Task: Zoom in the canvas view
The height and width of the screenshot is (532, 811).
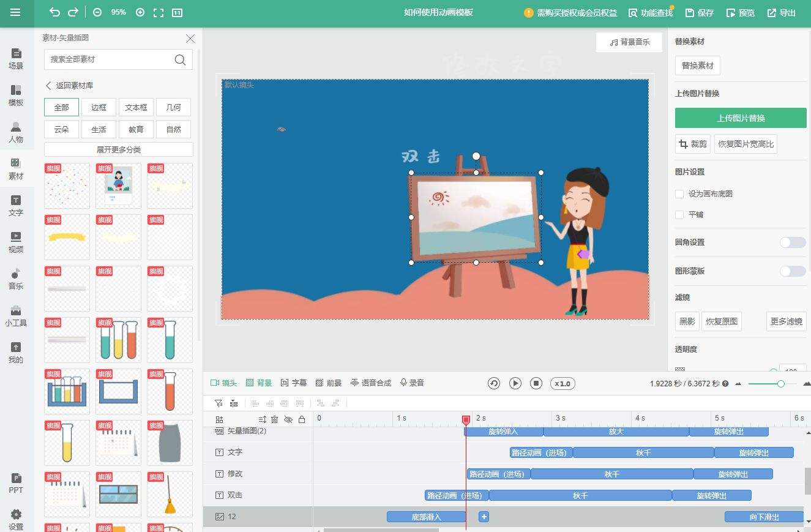Action: pos(140,12)
